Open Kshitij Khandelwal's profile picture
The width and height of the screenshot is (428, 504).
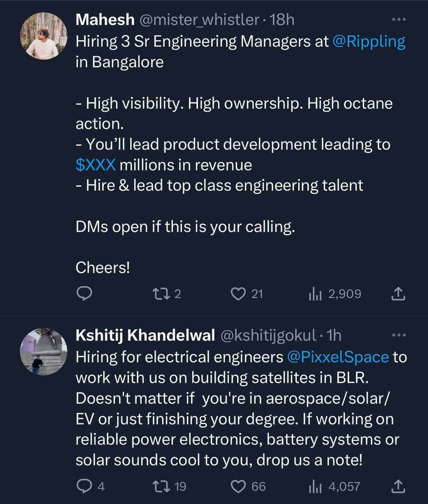click(43, 352)
